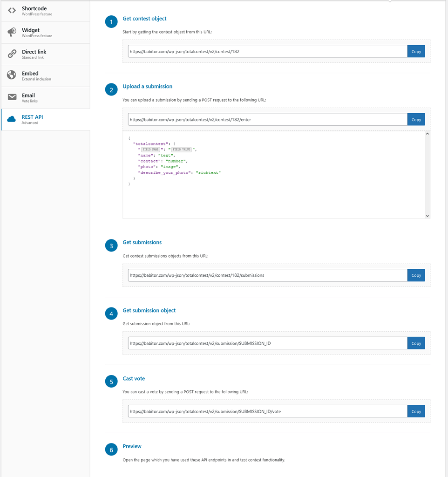Click the Widget megaphone icon
Image resolution: width=448 pixels, height=477 pixels.
pos(12,32)
